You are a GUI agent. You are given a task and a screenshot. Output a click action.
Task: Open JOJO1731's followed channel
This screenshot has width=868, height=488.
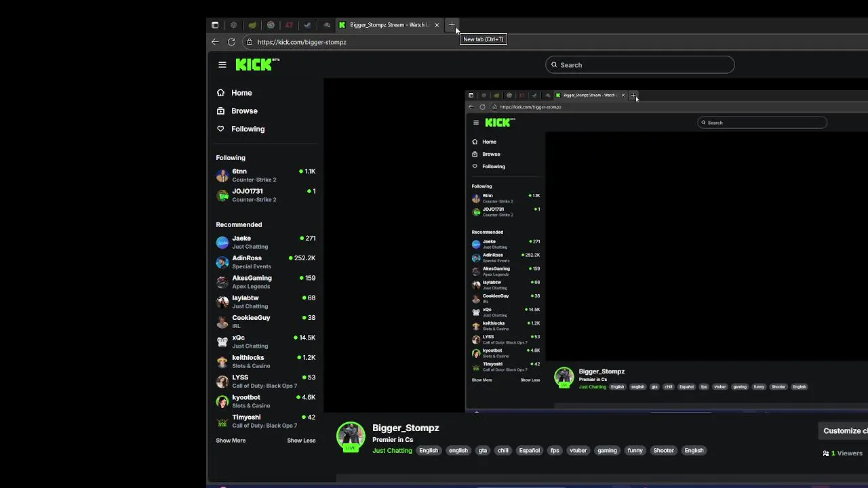click(266, 195)
